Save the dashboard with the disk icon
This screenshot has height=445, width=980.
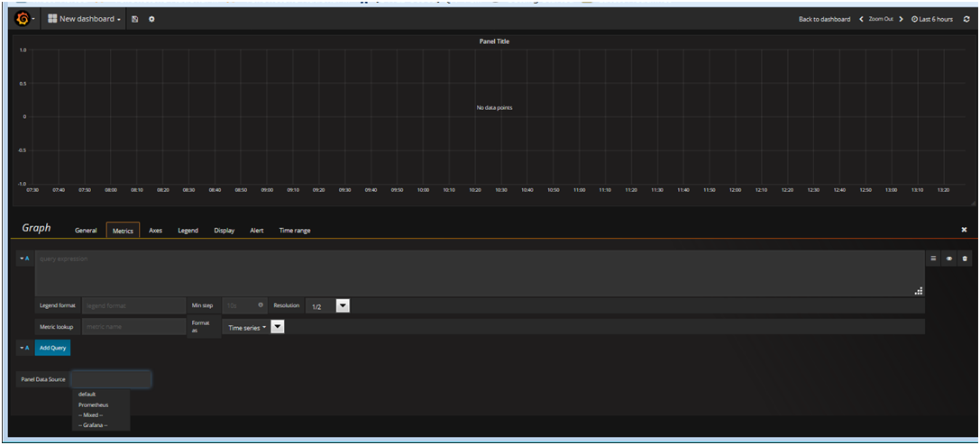(x=135, y=19)
